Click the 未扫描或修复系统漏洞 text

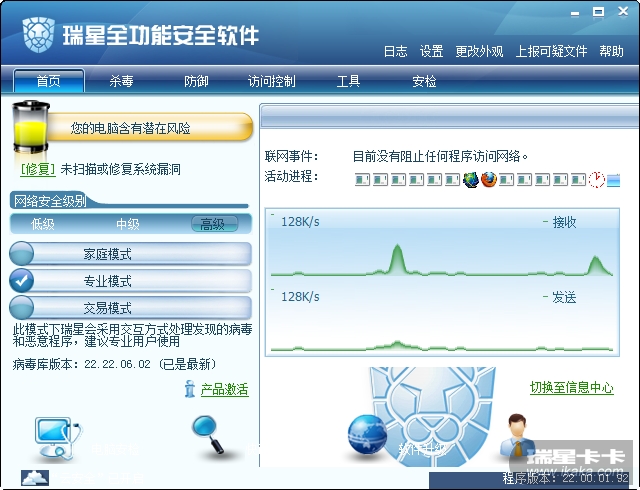click(120, 169)
